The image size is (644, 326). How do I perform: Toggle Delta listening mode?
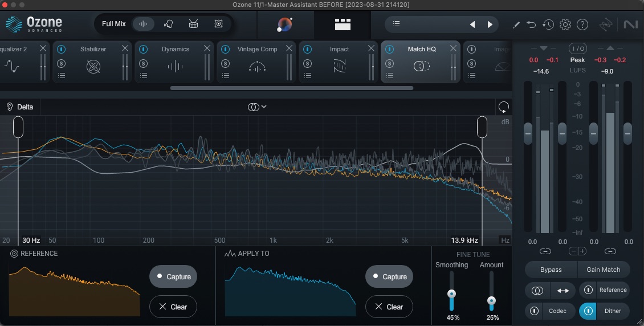tap(20, 107)
